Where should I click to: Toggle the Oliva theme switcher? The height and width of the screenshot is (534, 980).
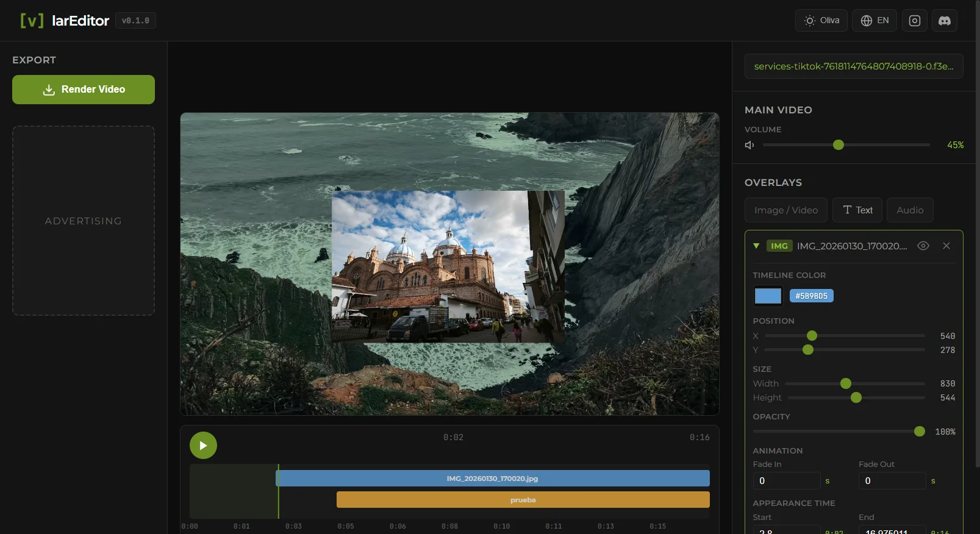[x=821, y=21]
